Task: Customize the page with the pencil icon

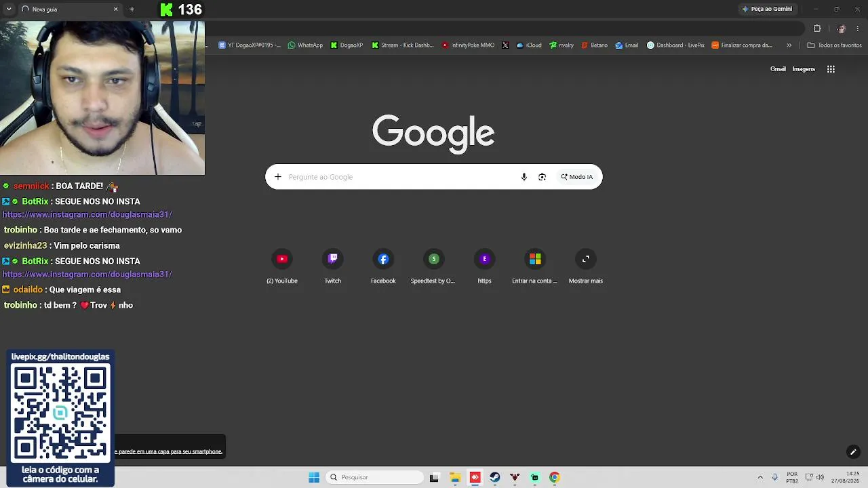Action: pyautogui.click(x=853, y=452)
